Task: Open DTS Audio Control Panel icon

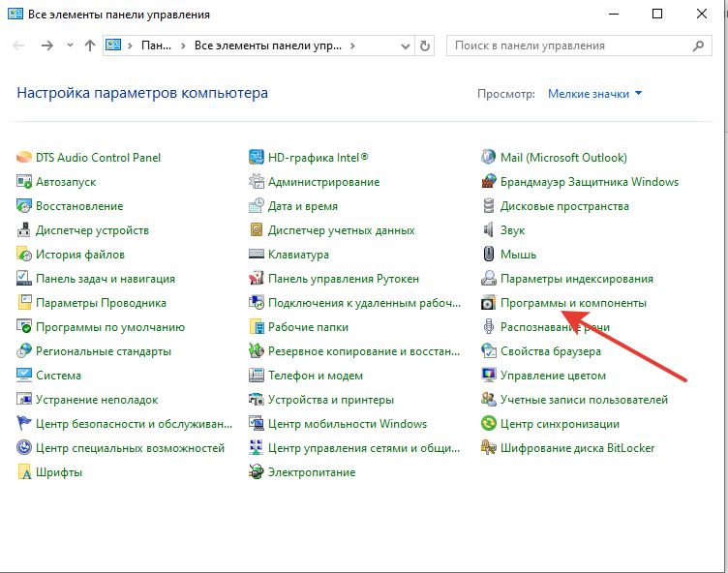Action: tap(23, 158)
